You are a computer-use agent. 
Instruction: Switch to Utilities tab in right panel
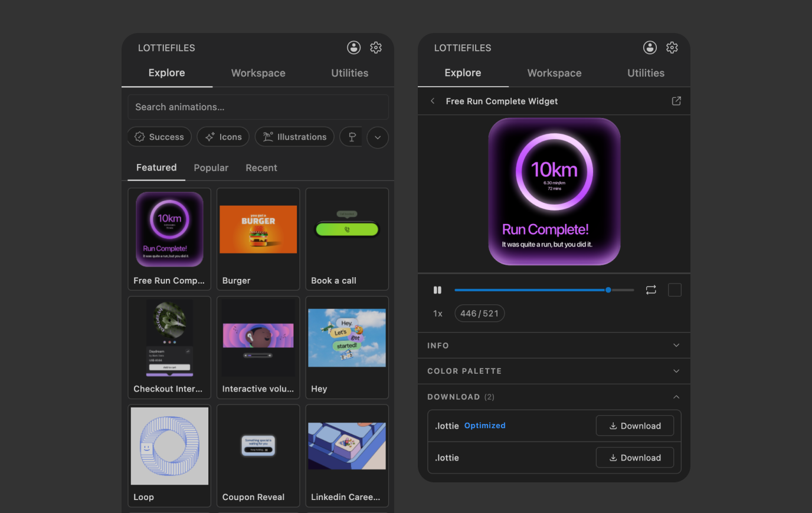tap(646, 73)
